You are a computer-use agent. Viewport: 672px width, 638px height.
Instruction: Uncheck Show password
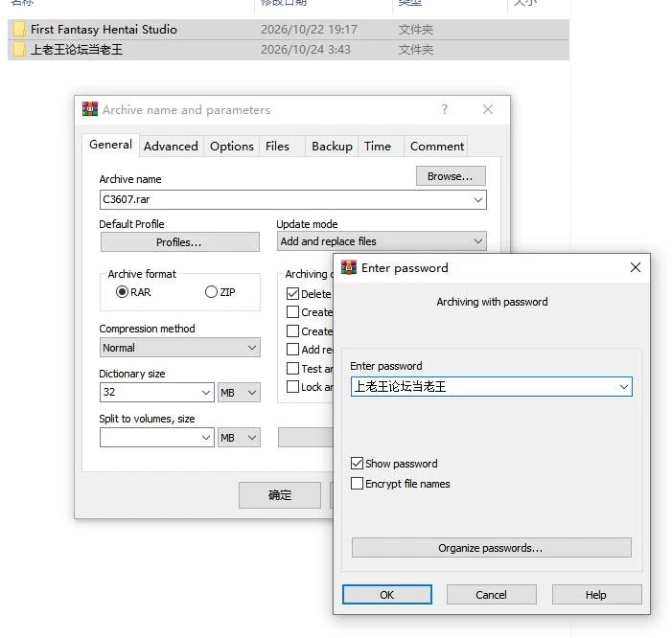357,464
